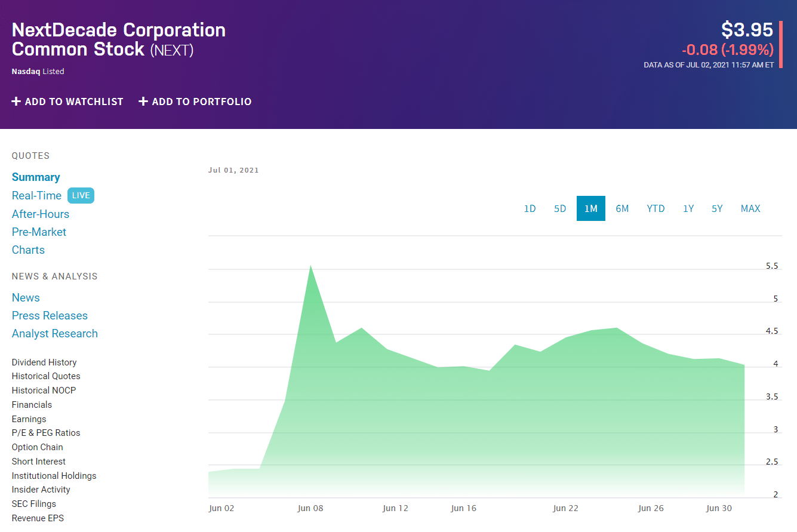Open Press Releases page
This screenshot has width=797, height=532.
point(50,315)
